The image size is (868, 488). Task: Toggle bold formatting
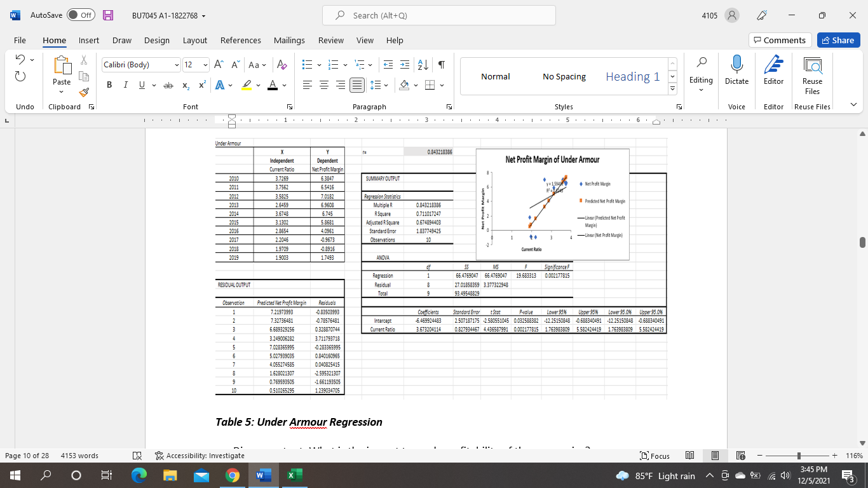(x=109, y=85)
